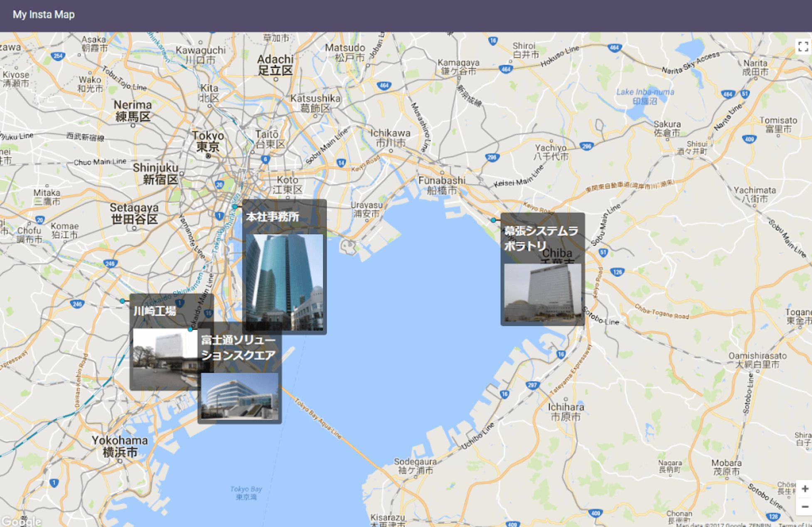Image resolution: width=812 pixels, height=527 pixels.
Task: Click the Sakura 佐倉市 map label
Action: click(x=667, y=128)
